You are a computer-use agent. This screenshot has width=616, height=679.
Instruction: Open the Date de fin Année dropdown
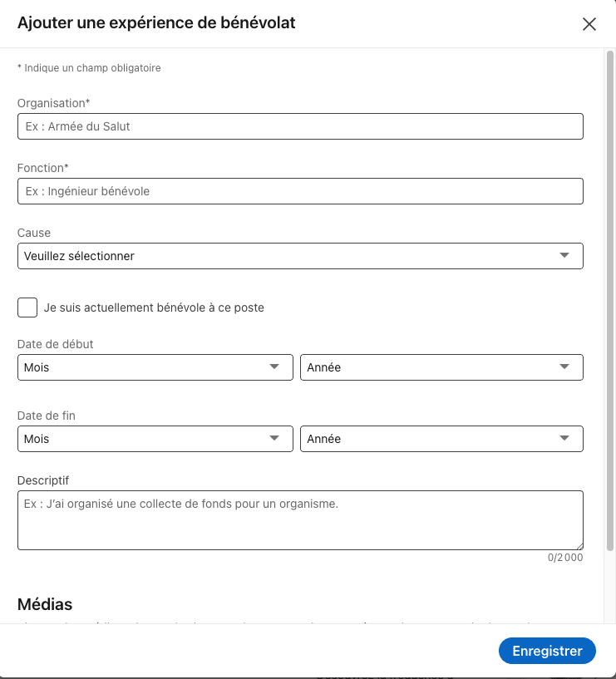pos(441,438)
